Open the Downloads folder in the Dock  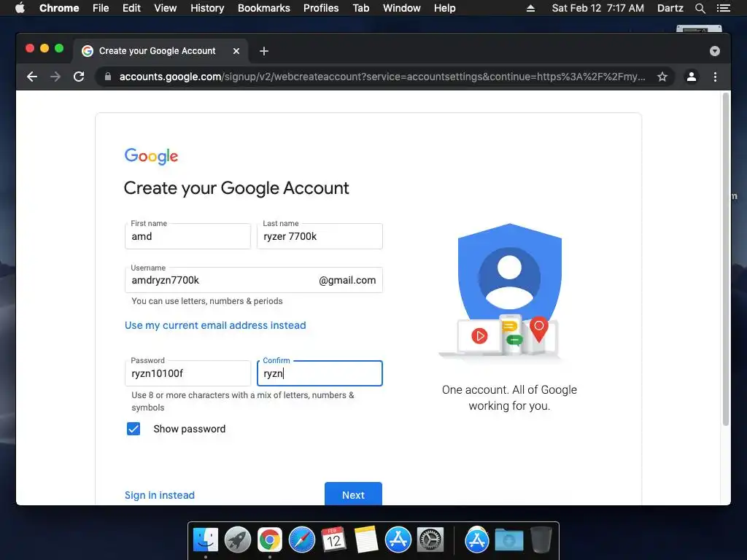[508, 540]
